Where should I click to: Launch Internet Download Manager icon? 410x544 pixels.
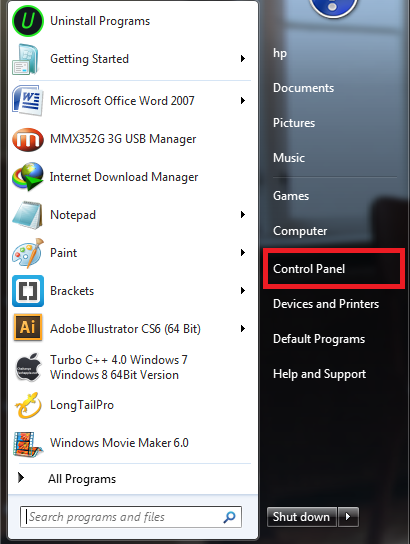[28, 177]
